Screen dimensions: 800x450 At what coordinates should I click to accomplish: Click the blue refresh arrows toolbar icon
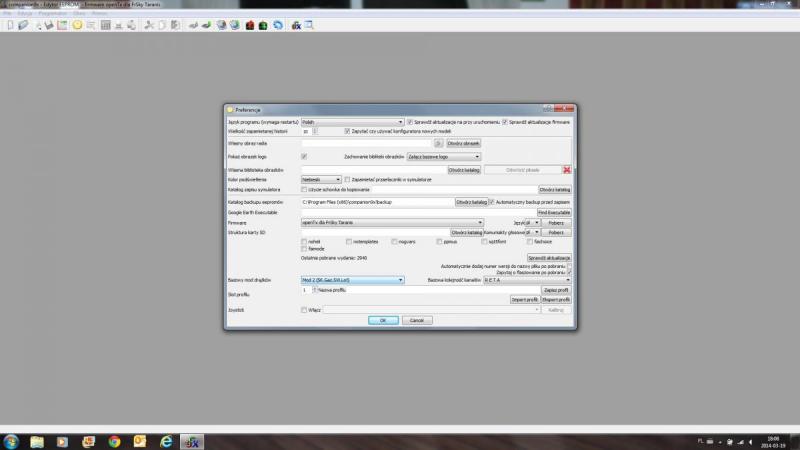point(277,25)
